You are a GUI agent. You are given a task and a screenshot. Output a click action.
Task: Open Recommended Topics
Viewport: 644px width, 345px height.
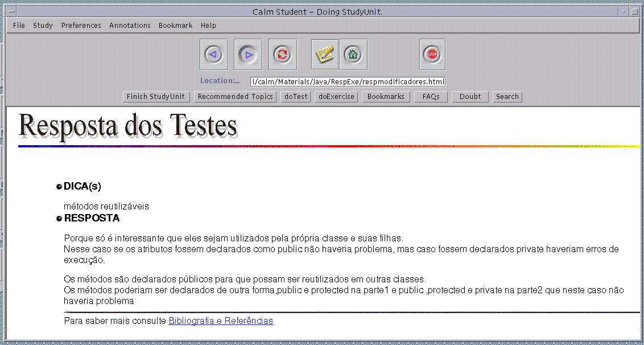click(x=236, y=97)
